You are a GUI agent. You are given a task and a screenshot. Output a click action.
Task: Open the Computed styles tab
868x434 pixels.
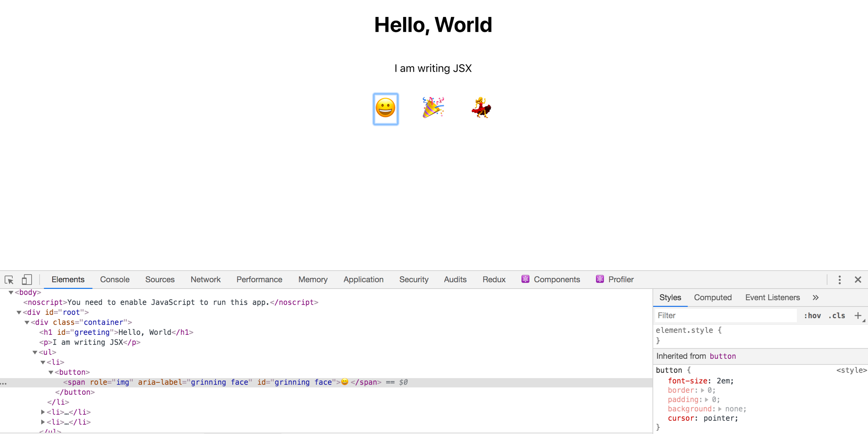pos(712,298)
